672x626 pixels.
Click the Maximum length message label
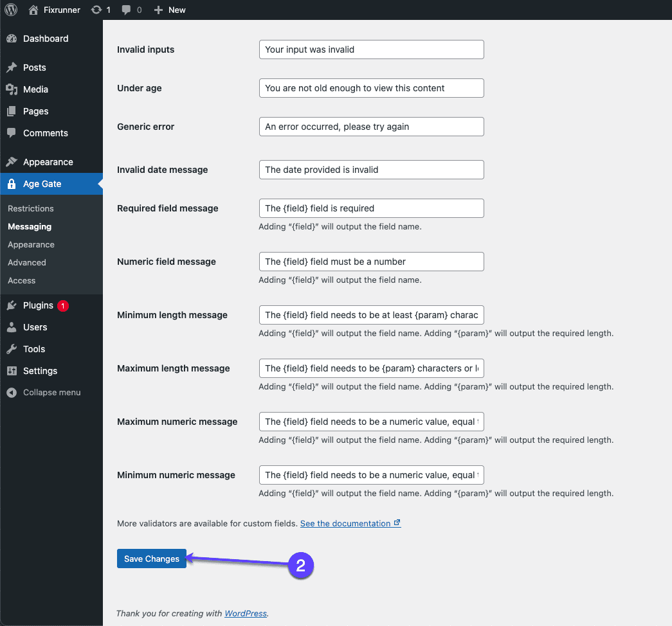coord(174,368)
